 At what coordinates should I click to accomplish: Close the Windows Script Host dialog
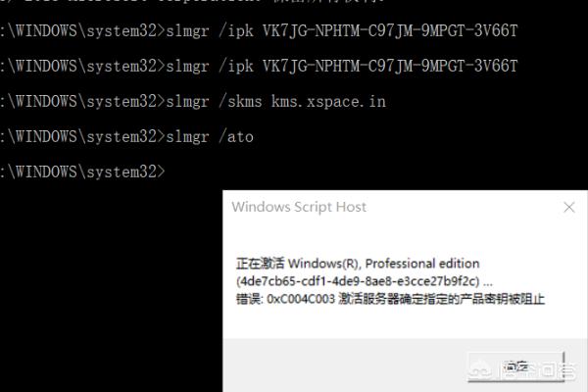[568, 208]
